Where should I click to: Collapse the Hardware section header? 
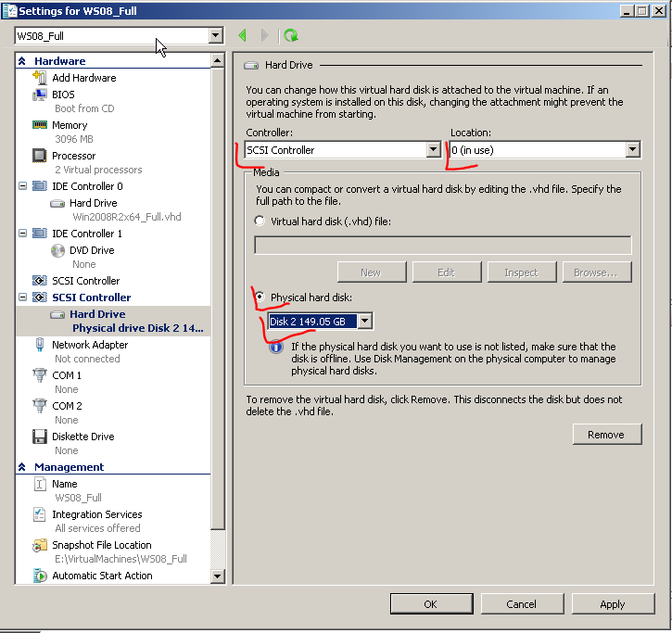[22, 61]
